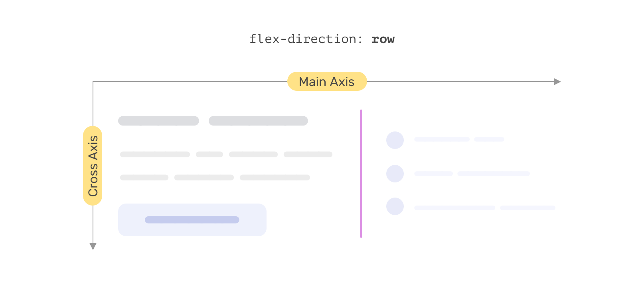Viewport: 644px width, 286px height.
Task: Click placeholder text beside the middle circle
Action: pos(434,174)
